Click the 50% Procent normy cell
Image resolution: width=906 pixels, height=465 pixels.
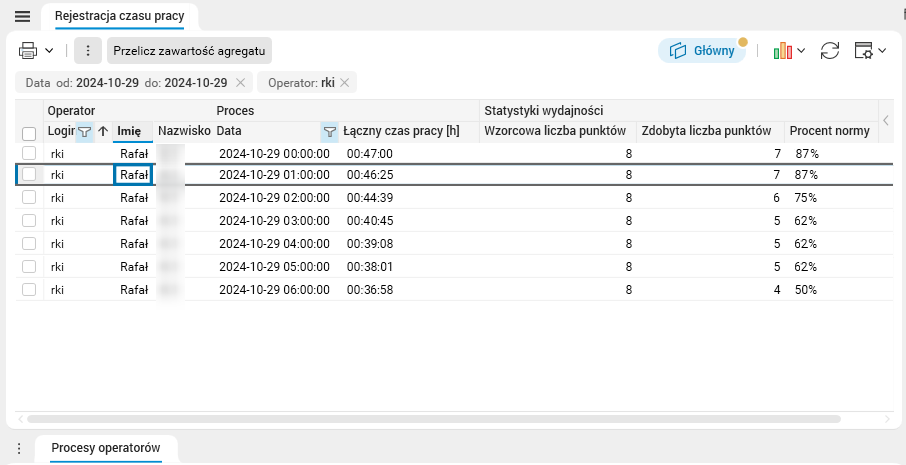805,290
